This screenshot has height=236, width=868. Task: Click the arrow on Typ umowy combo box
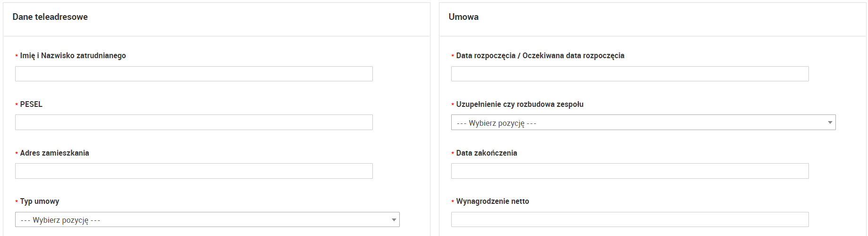tap(394, 220)
